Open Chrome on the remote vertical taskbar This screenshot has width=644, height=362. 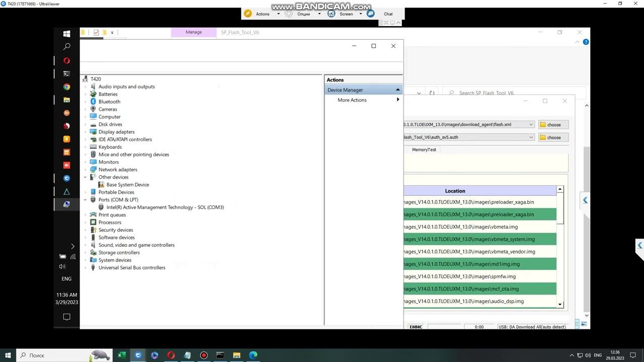click(x=66, y=87)
